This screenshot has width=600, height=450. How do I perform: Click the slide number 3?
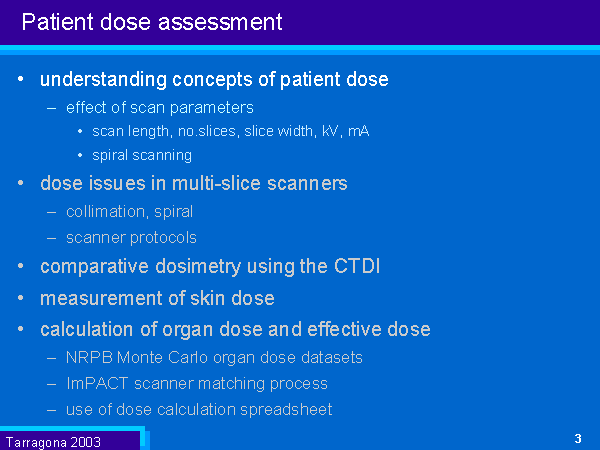[x=578, y=439]
